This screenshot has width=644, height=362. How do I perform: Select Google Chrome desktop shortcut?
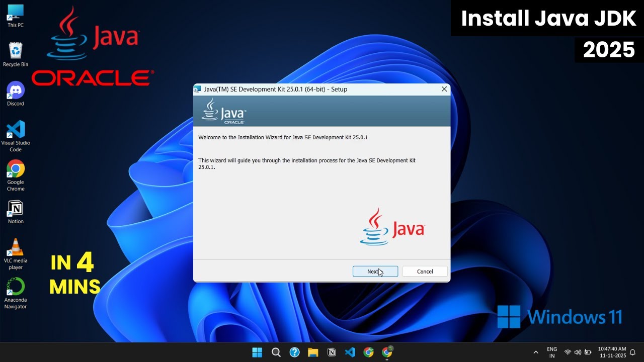point(16,176)
